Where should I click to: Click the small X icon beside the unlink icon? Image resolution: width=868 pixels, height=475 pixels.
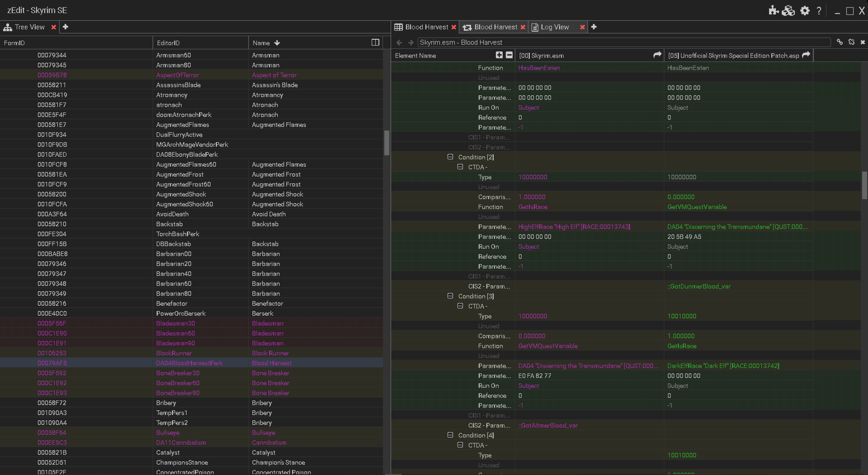863,42
